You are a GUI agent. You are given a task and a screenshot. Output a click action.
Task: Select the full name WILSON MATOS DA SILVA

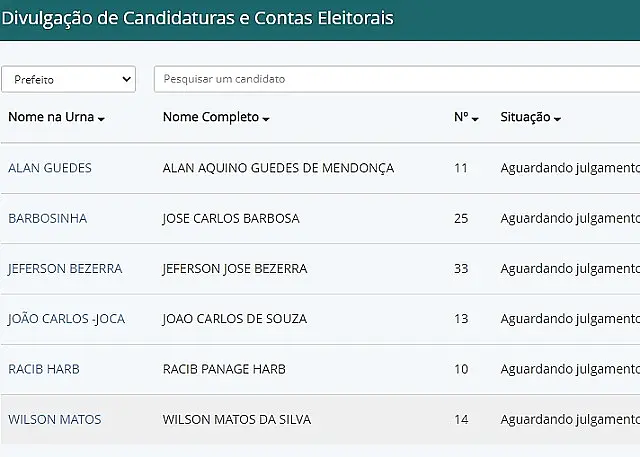pos(237,419)
